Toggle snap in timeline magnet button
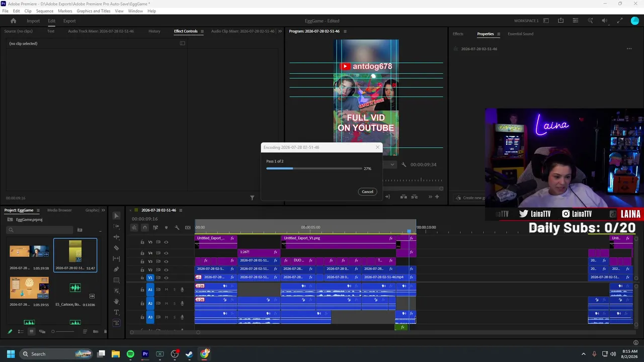The image size is (644, 362). 145,228
